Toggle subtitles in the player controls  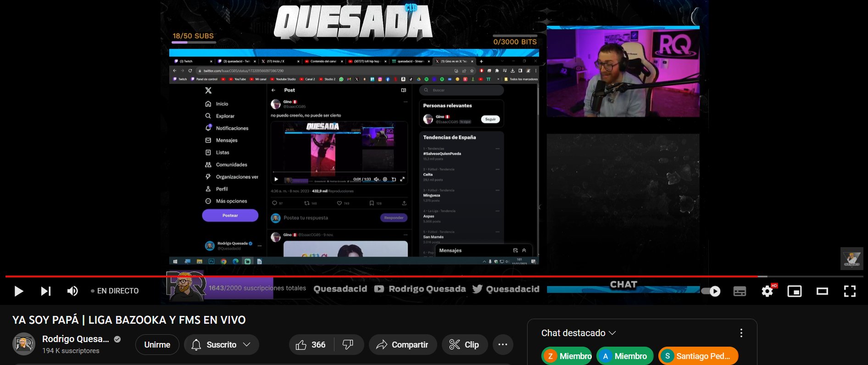740,291
